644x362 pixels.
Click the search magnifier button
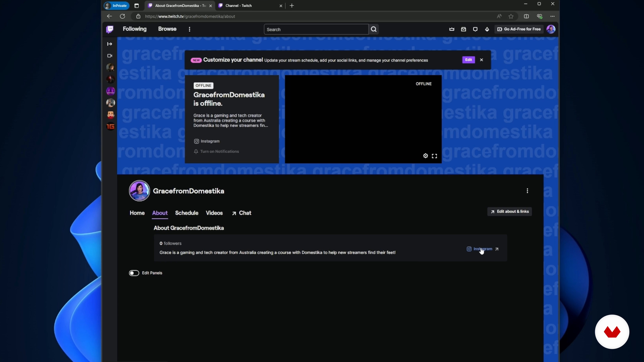374,29
